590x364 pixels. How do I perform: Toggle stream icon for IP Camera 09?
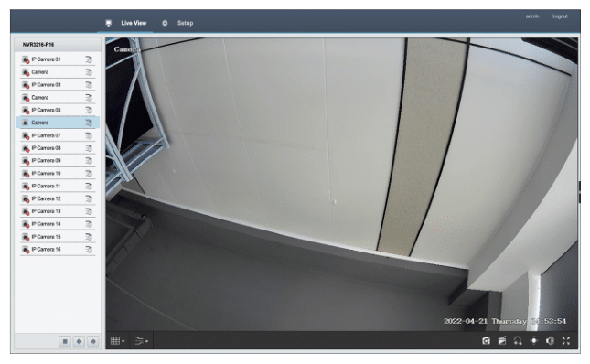[89, 161]
